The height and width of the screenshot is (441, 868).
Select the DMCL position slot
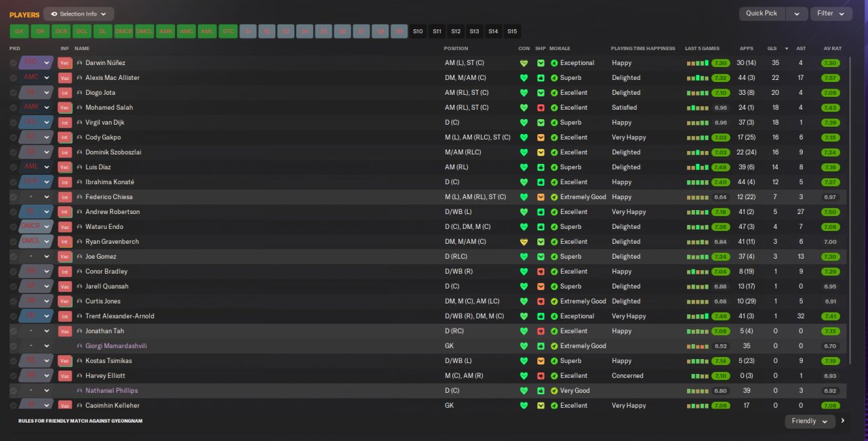pos(144,31)
